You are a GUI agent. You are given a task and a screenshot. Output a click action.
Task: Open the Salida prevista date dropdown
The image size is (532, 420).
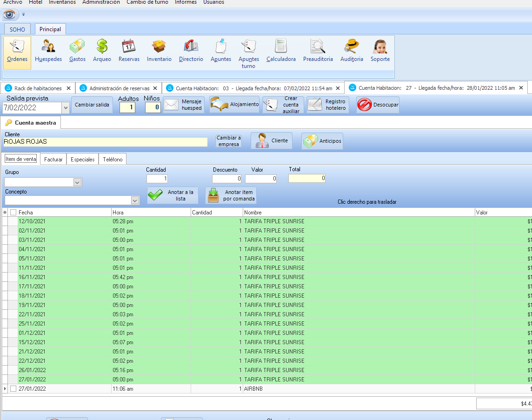click(x=65, y=108)
